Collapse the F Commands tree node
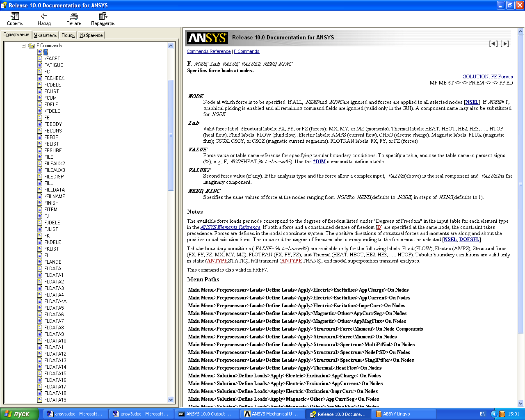525x420 pixels. point(23,46)
